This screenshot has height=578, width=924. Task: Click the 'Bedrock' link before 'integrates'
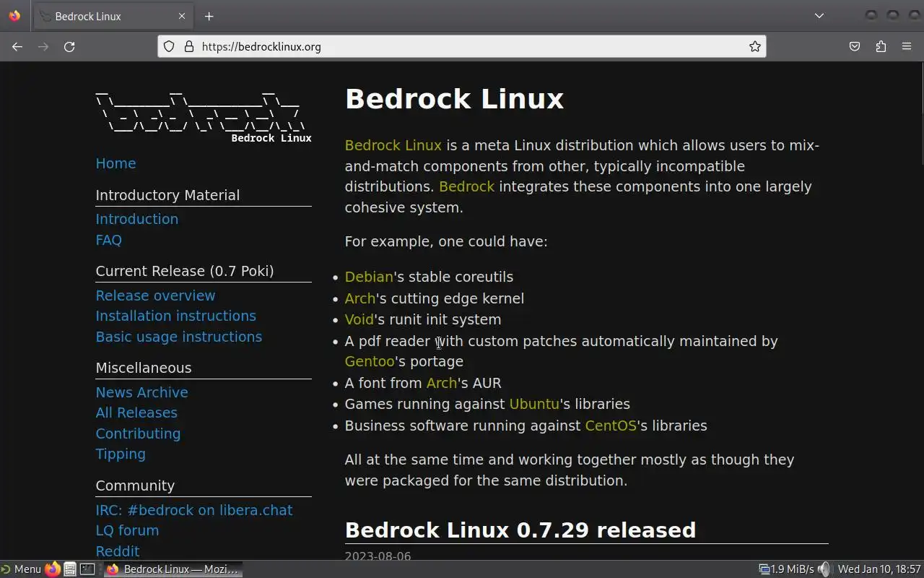(467, 186)
